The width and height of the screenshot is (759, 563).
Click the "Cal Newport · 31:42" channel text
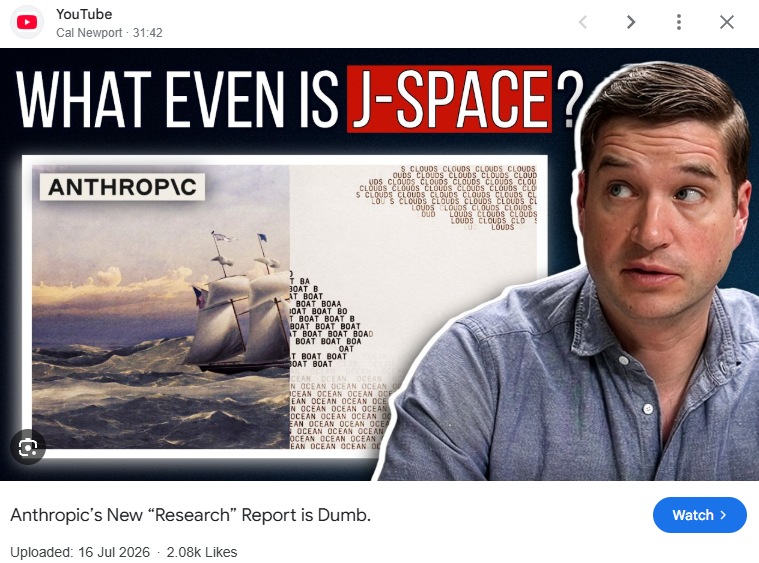tap(109, 33)
